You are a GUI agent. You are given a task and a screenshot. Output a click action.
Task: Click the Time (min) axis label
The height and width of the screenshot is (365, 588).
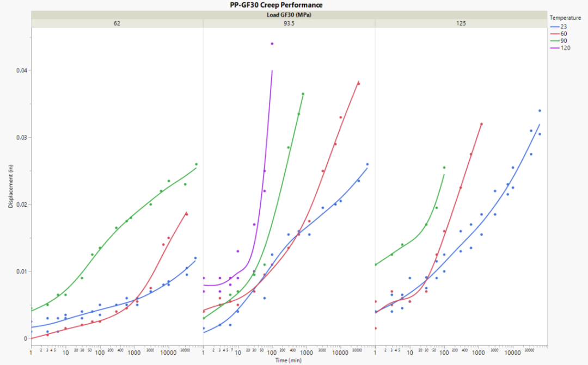point(288,361)
